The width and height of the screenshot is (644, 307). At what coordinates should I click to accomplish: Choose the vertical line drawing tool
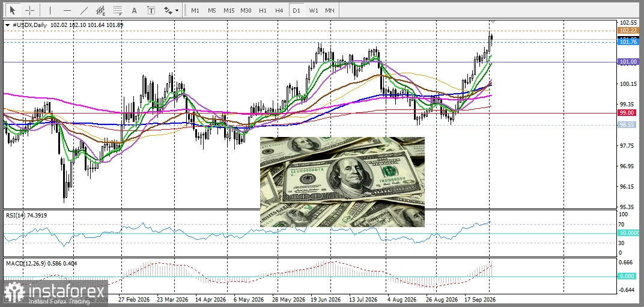(x=50, y=10)
